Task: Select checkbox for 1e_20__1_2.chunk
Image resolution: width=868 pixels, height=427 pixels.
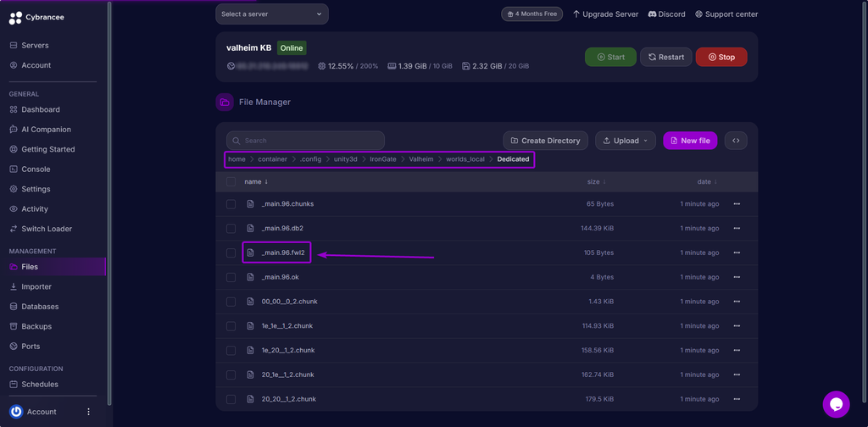Action: pos(231,350)
